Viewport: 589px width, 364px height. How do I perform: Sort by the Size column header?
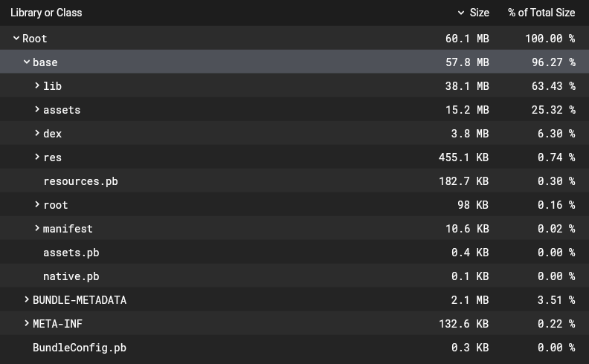480,13
